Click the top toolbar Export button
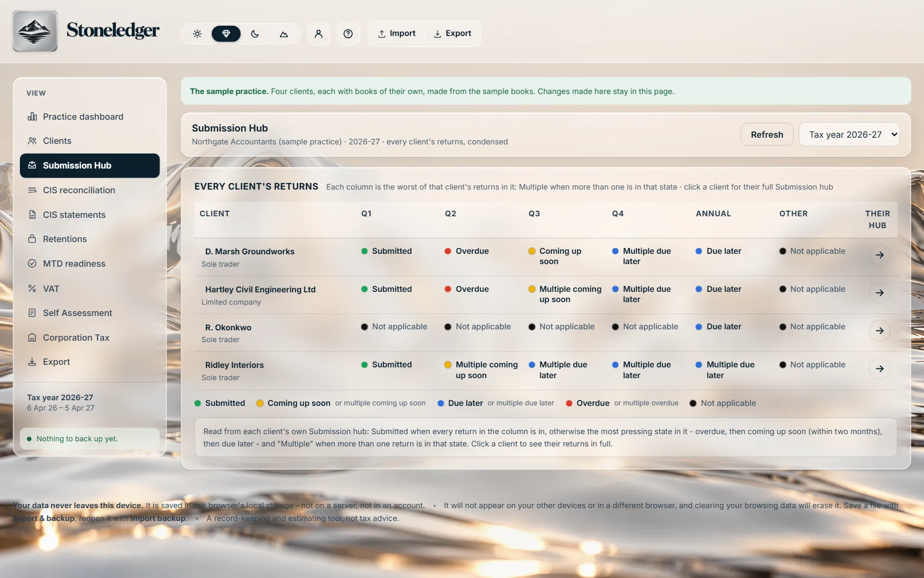 [x=452, y=33]
